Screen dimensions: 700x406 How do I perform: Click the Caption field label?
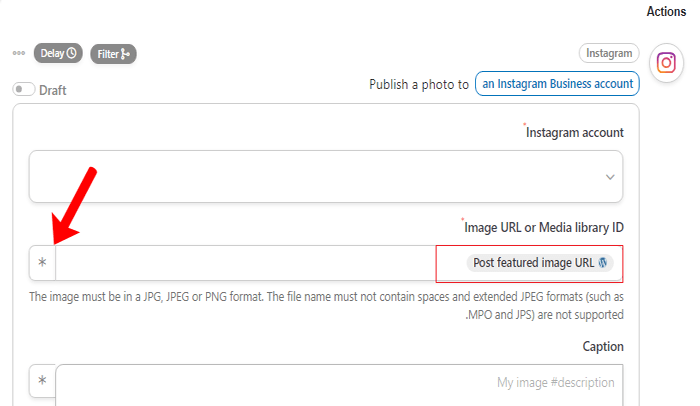pyautogui.click(x=603, y=346)
